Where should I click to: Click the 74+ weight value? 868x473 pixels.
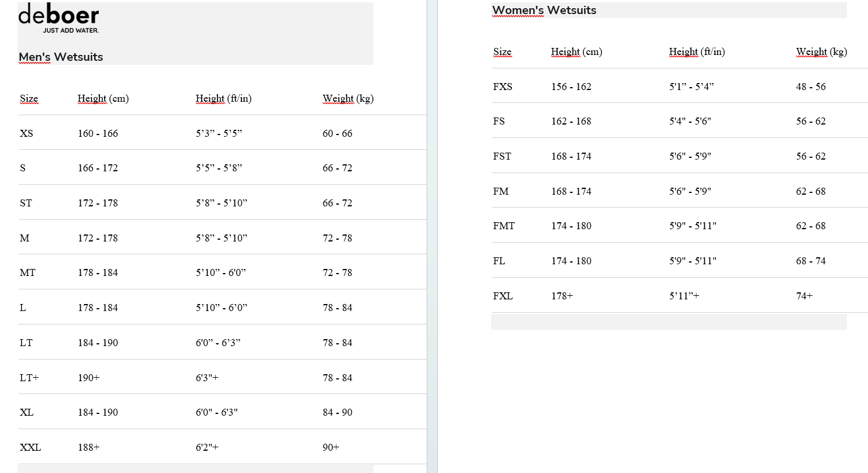pyautogui.click(x=804, y=296)
